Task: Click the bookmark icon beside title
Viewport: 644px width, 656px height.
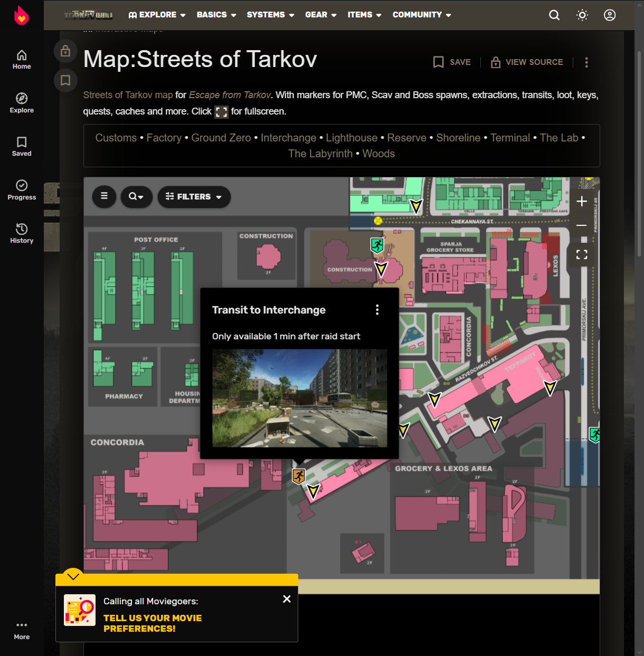Action: point(65,80)
